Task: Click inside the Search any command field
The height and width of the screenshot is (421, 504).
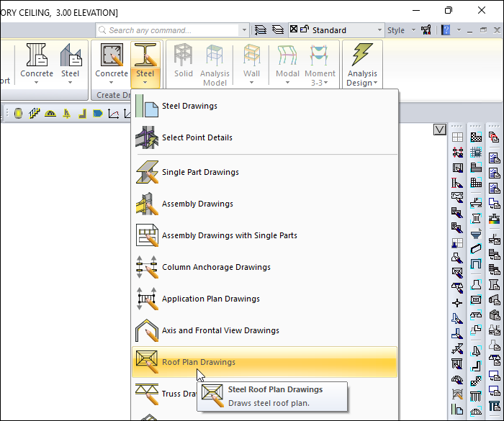Action: pos(173,30)
